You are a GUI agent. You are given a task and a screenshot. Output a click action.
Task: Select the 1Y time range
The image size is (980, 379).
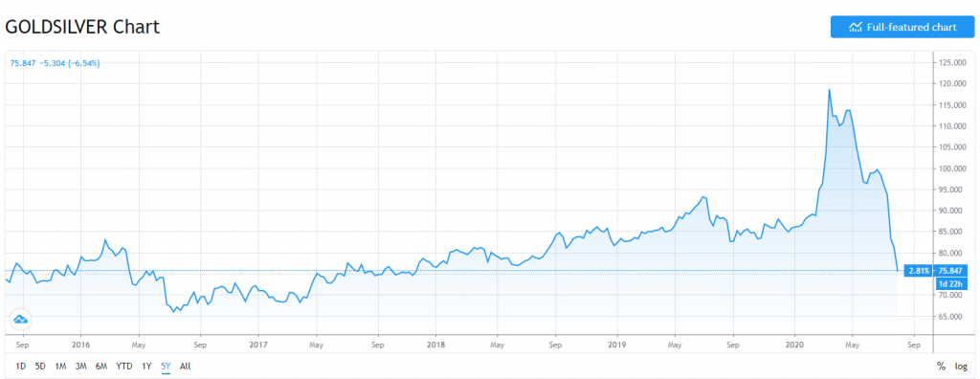click(x=146, y=367)
